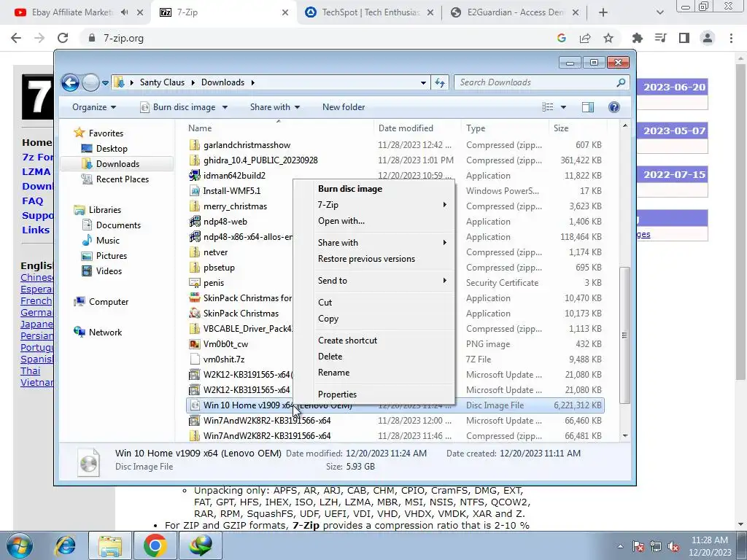
Task: Click the Chrome taskbar icon
Action: pos(155,545)
